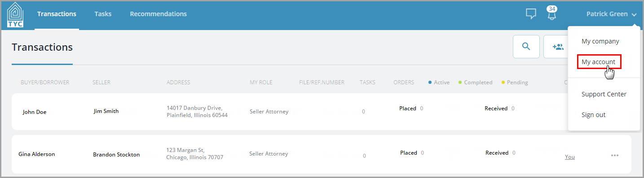Image resolution: width=644 pixels, height=178 pixels.
Task: Open the notifications bell with 34 badge
Action: click(552, 13)
